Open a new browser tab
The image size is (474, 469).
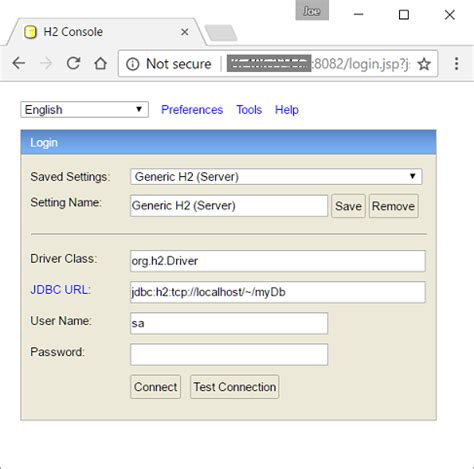click(x=221, y=33)
